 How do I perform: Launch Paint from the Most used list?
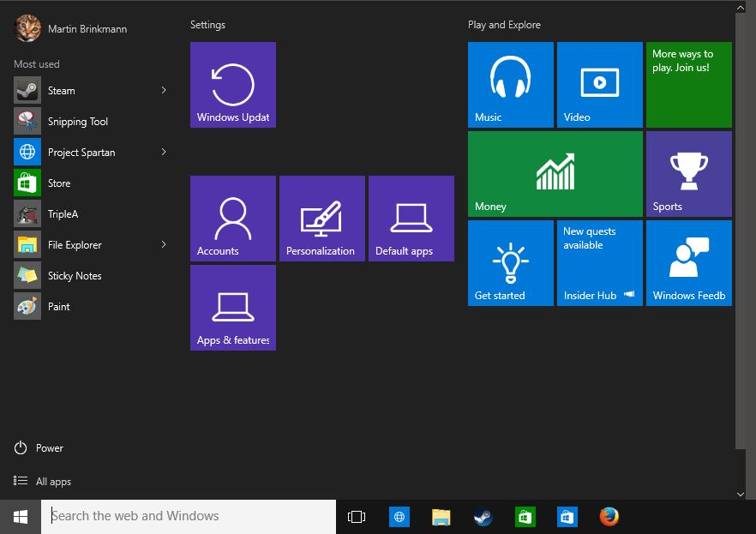click(x=92, y=306)
